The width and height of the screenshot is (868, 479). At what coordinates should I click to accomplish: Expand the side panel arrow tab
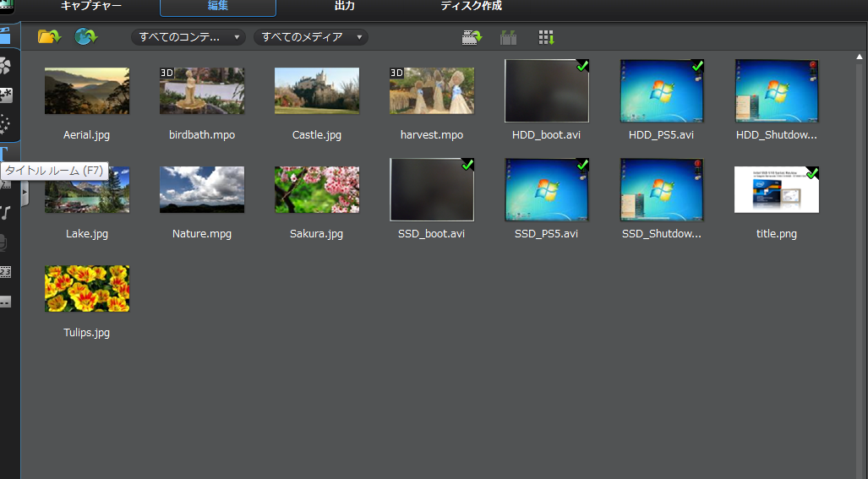coord(25,192)
